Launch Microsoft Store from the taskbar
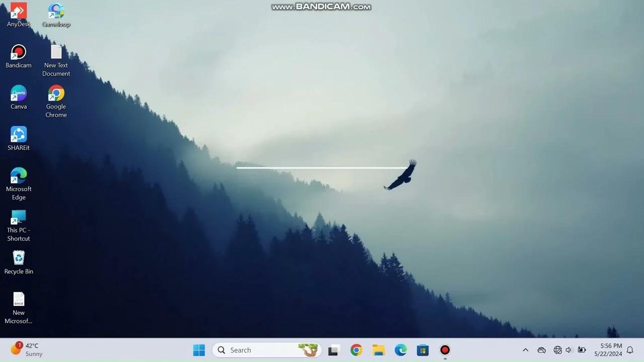The image size is (644, 362). point(423,350)
